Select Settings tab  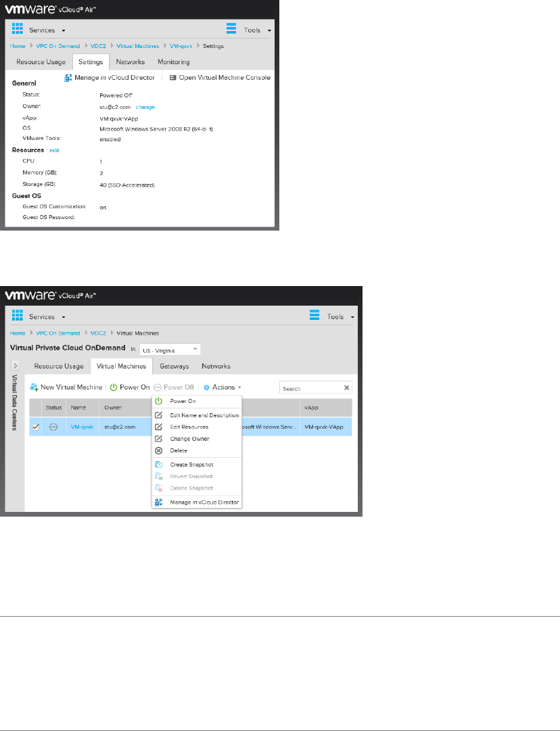tap(91, 62)
